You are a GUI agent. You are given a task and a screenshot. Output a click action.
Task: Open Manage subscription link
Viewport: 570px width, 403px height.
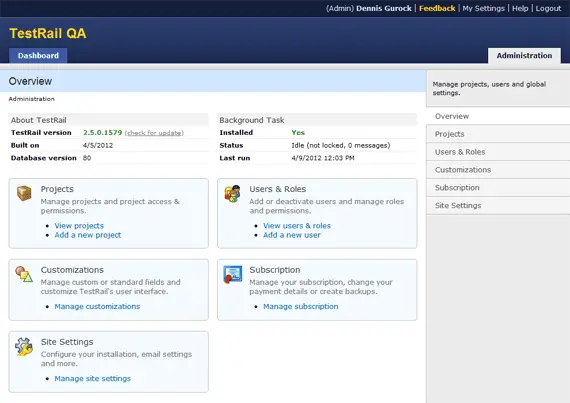click(300, 306)
